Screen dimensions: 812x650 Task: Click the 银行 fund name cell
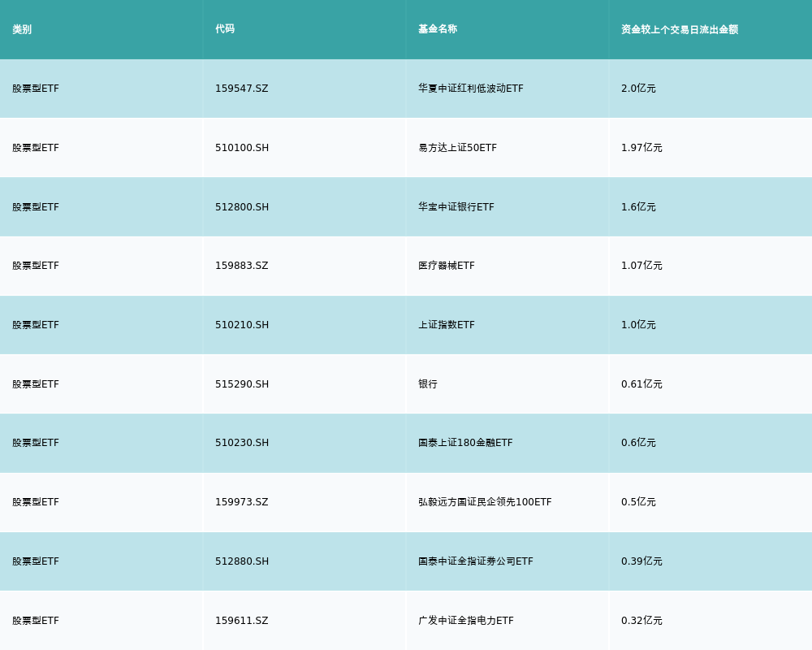tap(428, 384)
